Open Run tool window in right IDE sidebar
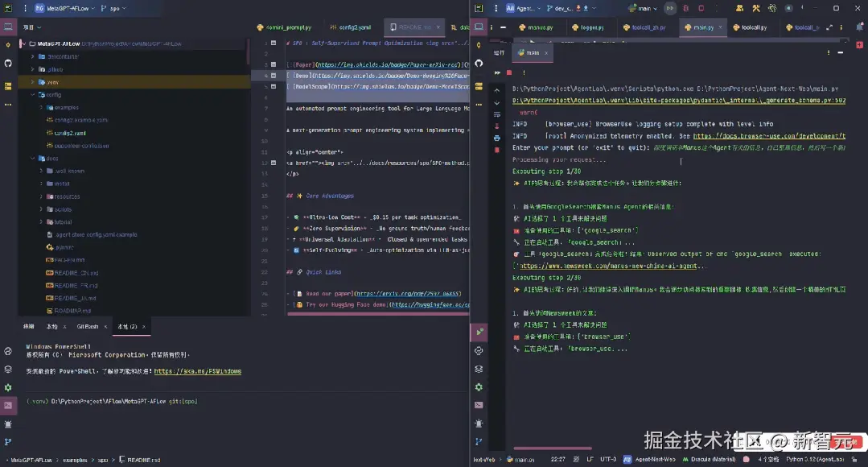 [479, 333]
